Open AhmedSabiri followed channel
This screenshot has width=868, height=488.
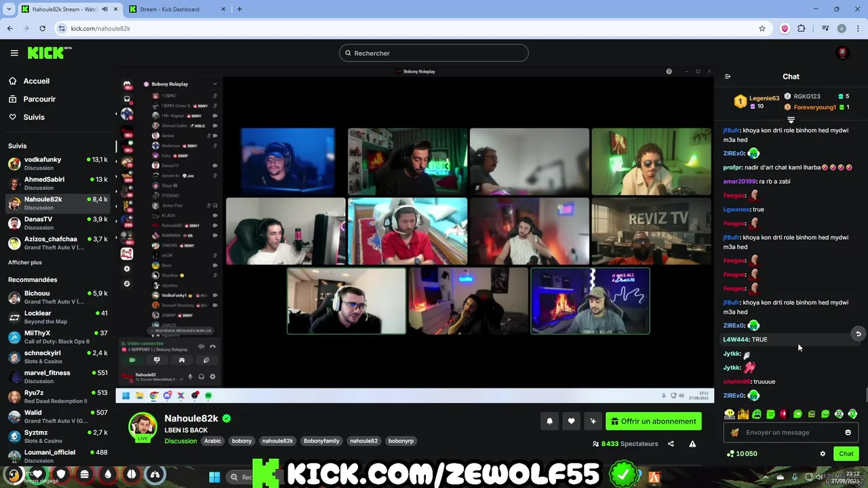58,183
